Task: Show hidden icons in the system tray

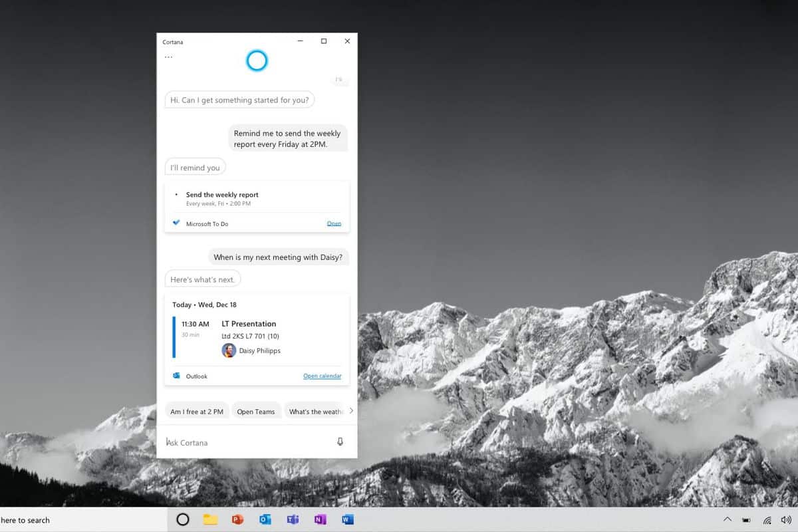Action: pos(727,521)
